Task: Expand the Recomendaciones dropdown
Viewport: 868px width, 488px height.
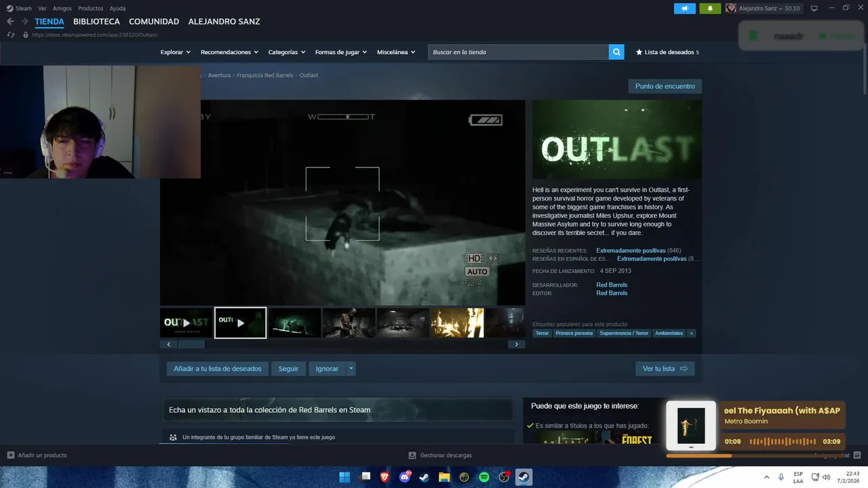Action: pos(229,52)
